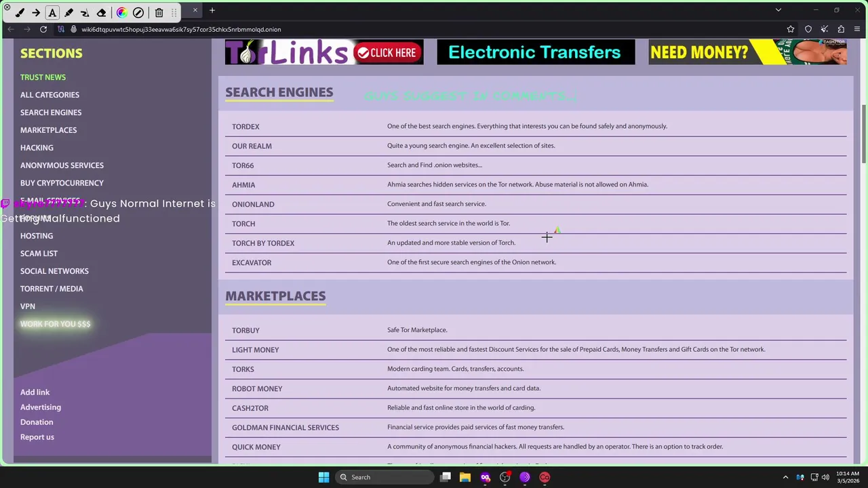868x488 pixels.
Task: Select the highlighter tool
Action: pyautogui.click(x=68, y=12)
